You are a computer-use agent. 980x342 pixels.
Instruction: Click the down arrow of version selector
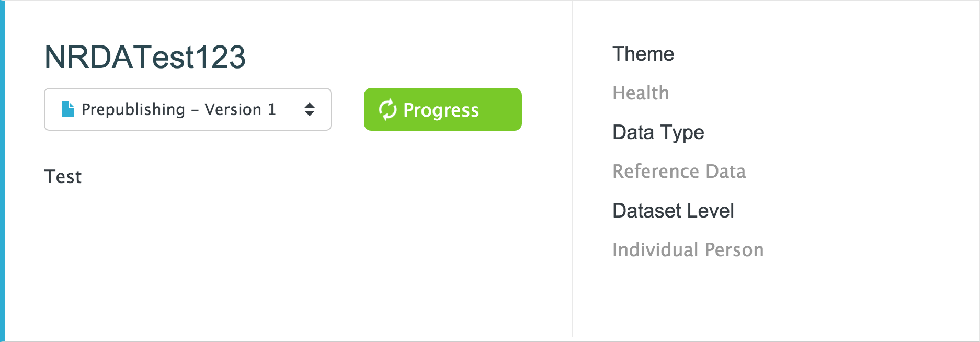tap(310, 113)
